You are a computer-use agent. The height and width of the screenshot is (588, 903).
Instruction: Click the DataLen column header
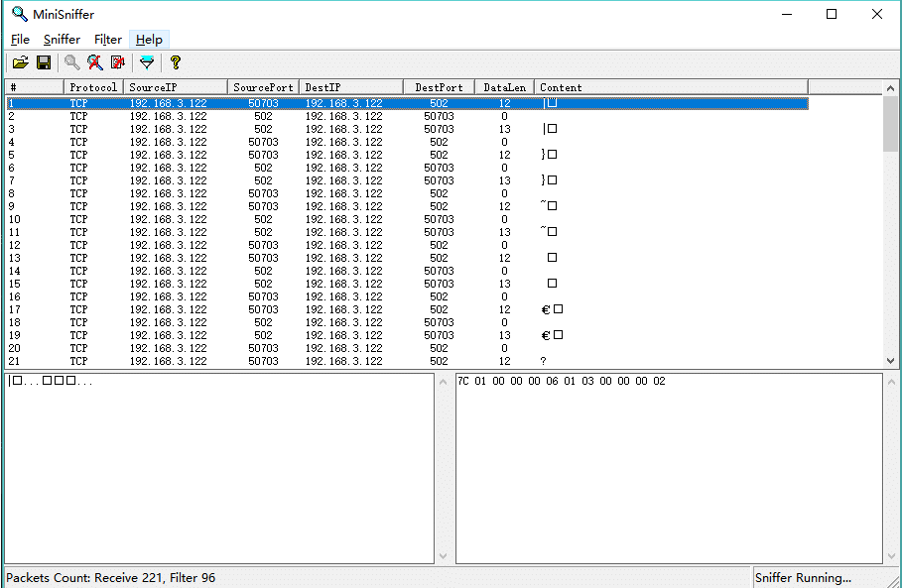tap(504, 87)
